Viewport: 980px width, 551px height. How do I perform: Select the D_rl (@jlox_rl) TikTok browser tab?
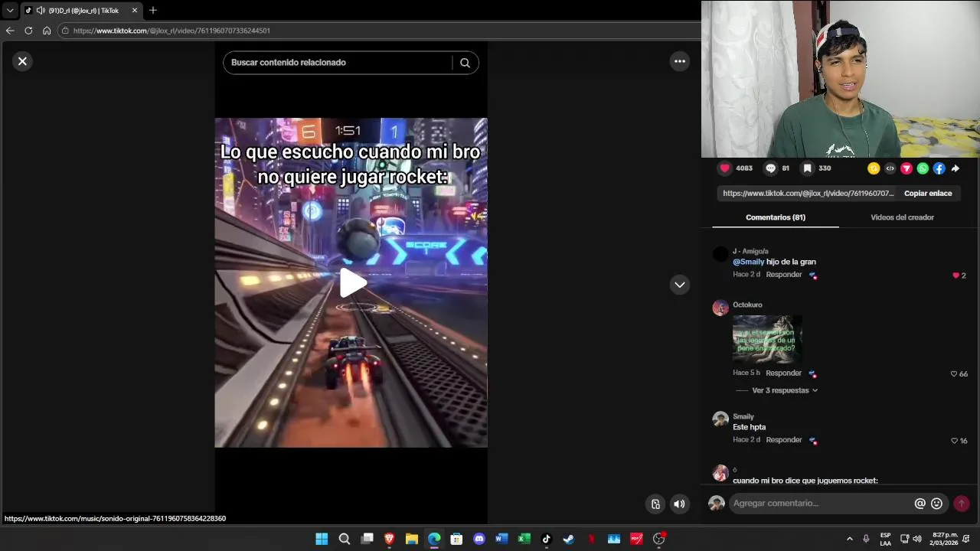80,11
